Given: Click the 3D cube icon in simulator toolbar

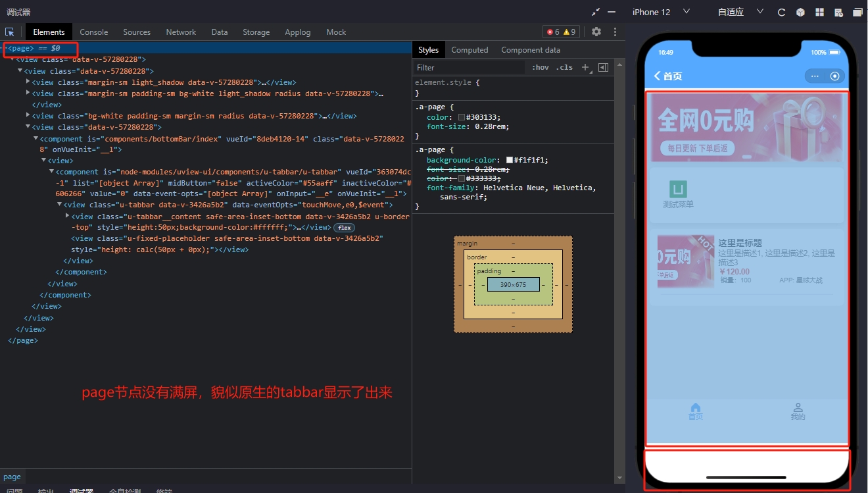Looking at the screenshot, I should [x=800, y=12].
